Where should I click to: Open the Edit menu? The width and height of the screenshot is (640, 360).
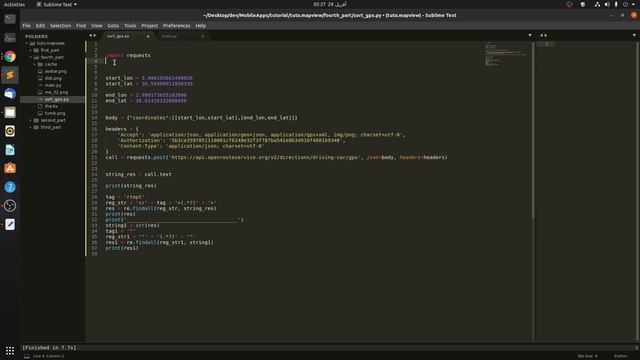(40, 26)
